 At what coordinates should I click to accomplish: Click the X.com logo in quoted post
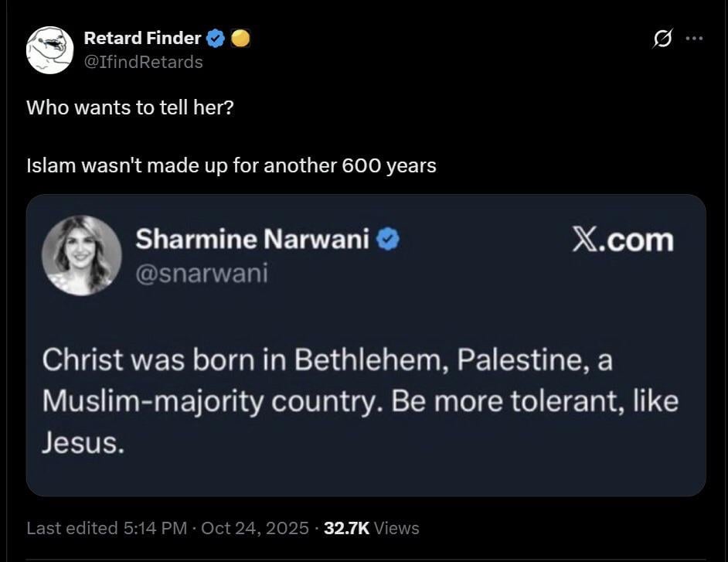[622, 240]
